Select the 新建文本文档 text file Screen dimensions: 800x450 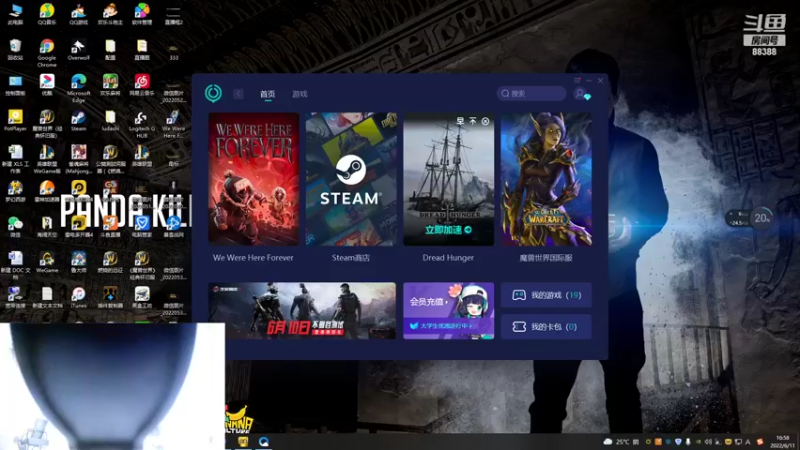(x=47, y=297)
